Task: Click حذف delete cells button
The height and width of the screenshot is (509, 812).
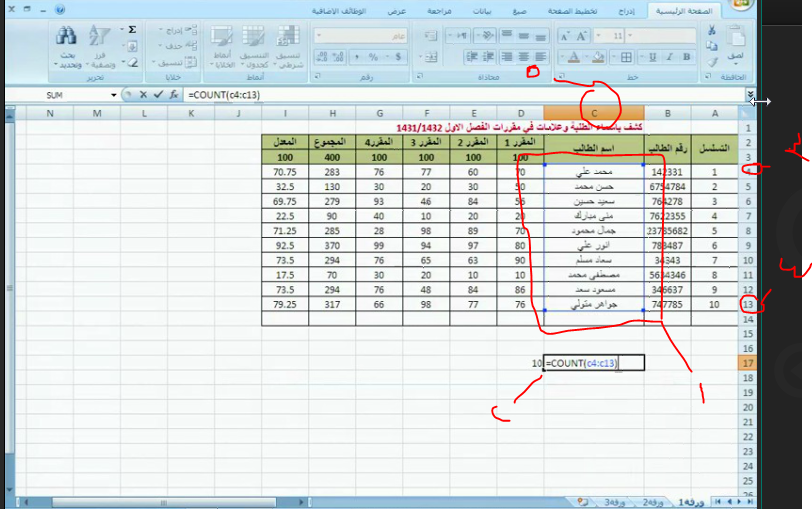Action: [x=178, y=46]
